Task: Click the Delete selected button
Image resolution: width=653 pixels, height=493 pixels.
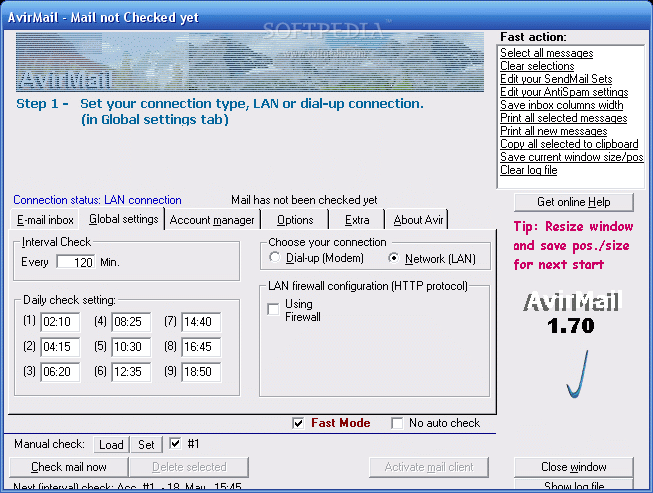Action: click(189, 467)
